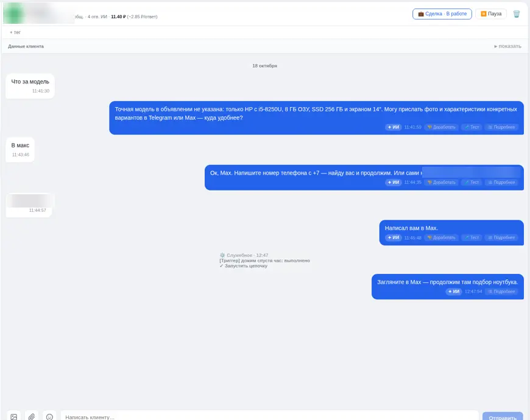This screenshot has width=530, height=420.
Task: Focus the Написать клиенту message field
Action: tap(269, 417)
